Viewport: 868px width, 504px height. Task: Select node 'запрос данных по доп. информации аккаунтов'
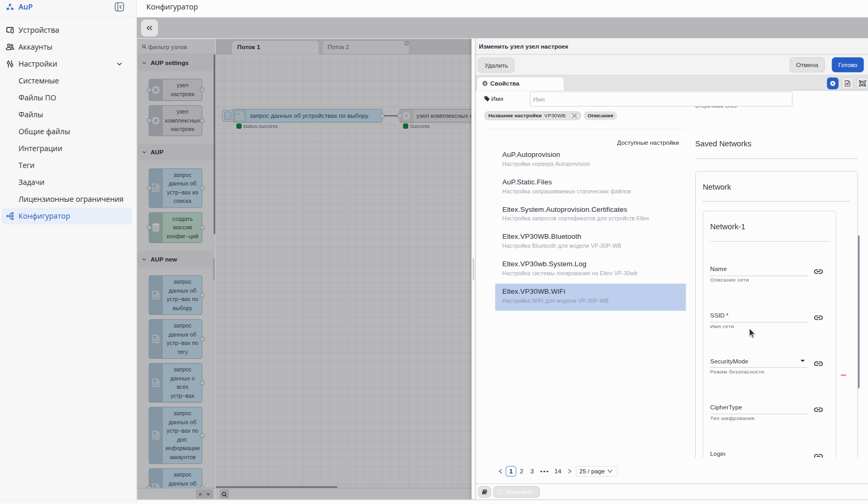point(175,435)
